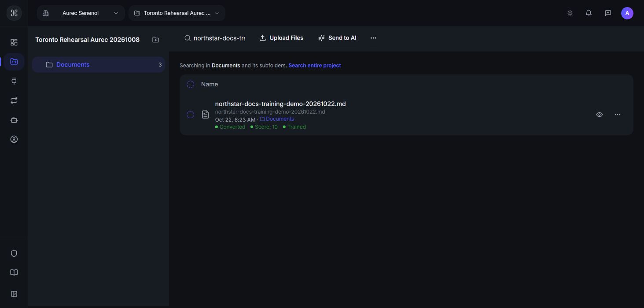Open the file row ellipsis menu
Image resolution: width=644 pixels, height=308 pixels.
click(x=618, y=115)
